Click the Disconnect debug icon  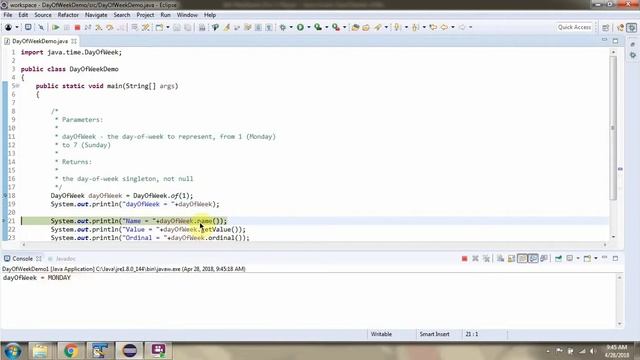[x=88, y=27]
